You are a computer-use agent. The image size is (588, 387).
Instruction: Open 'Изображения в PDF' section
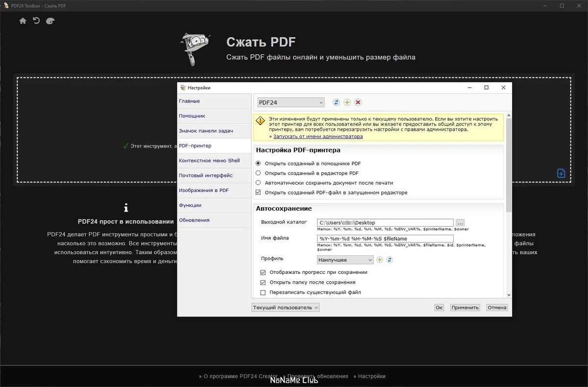tap(214, 190)
